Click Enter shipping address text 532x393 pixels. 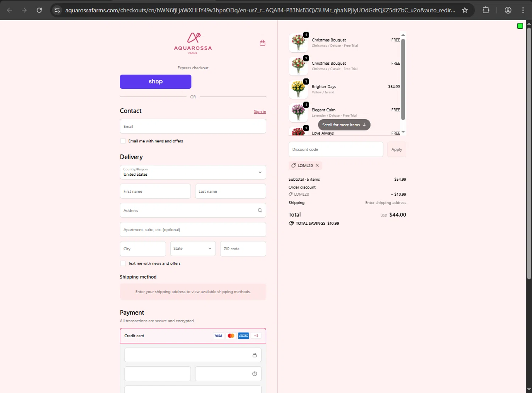[386, 203]
